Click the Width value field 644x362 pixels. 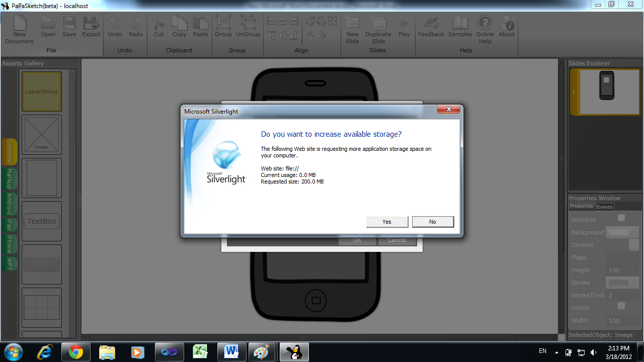[x=623, y=320]
